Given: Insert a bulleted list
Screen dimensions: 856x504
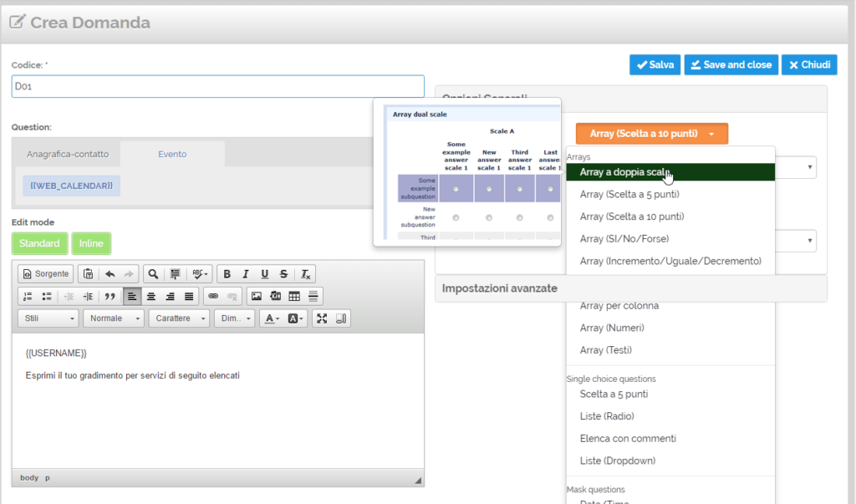Looking at the screenshot, I should tap(47, 297).
